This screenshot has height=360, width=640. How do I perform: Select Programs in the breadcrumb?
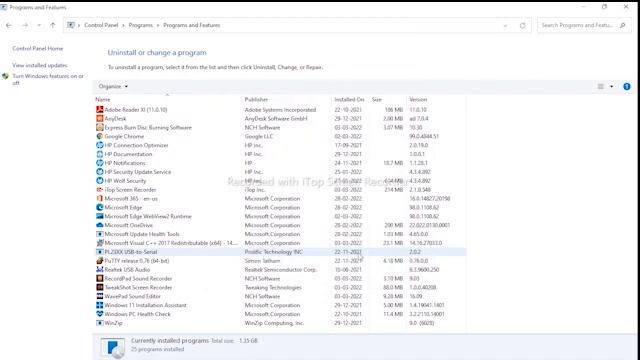(x=141, y=25)
